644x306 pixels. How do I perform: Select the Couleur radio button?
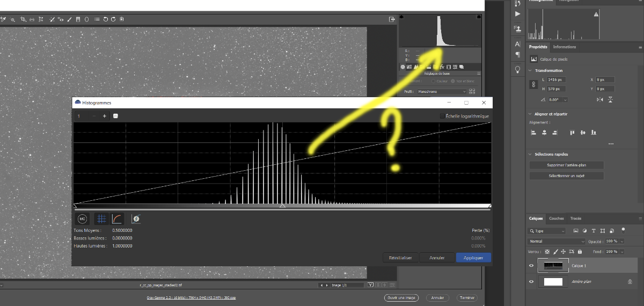pyautogui.click(x=433, y=81)
